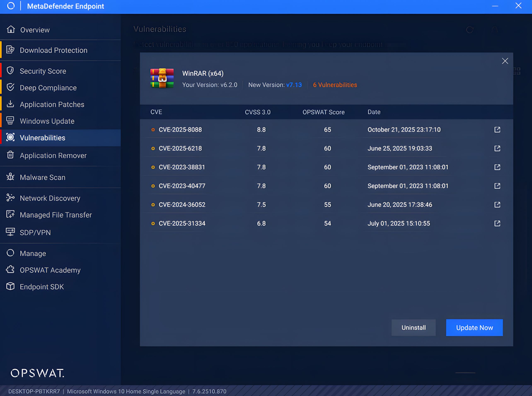Open external link icon for CVE-2025-31334
The height and width of the screenshot is (396, 532).
click(x=497, y=223)
